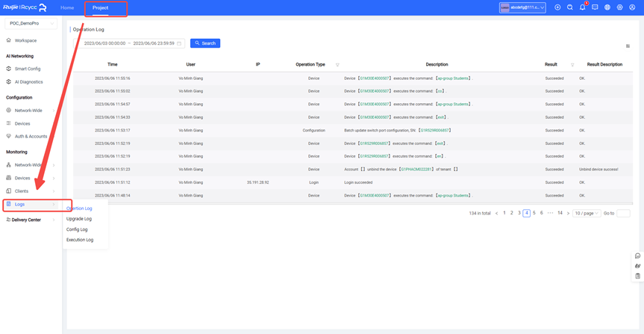Screen dimensions: 644x334
Task: Open the notifications bell icon
Action: point(582,7)
